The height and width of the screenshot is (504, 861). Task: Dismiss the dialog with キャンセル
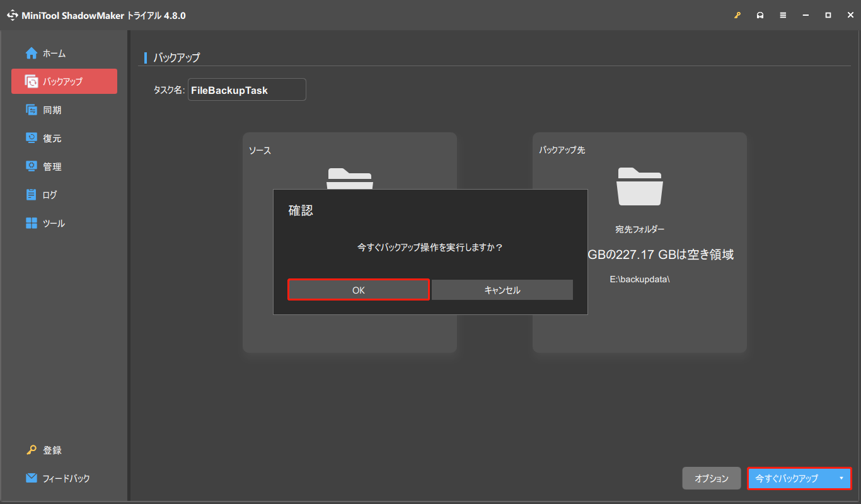502,289
